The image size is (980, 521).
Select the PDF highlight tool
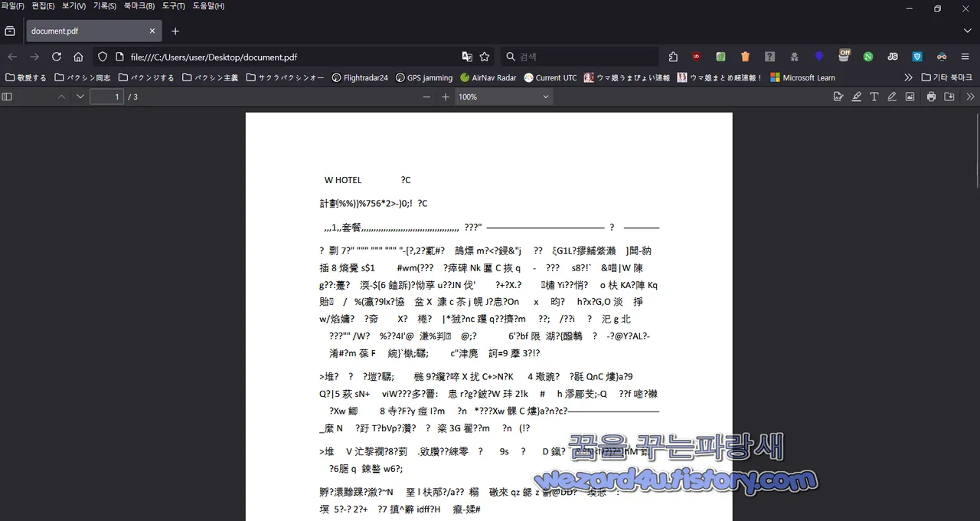857,97
